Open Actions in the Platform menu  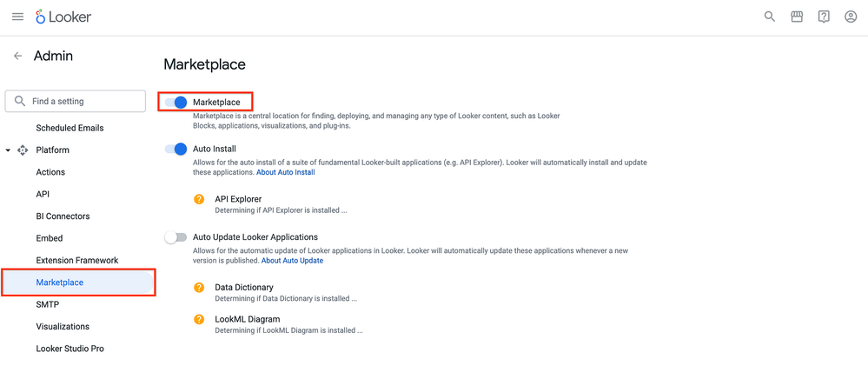(50, 172)
